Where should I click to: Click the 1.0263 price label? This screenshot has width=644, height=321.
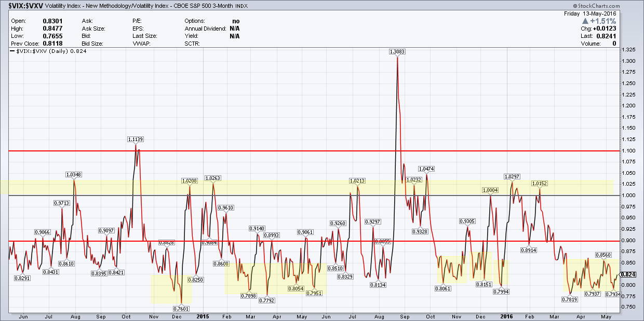(213, 178)
